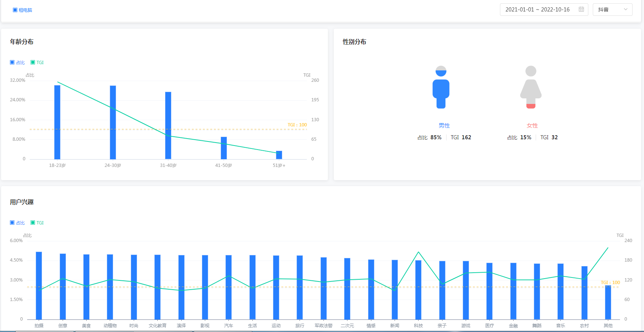The width and height of the screenshot is (644, 332).
Task: Toggle 占比 legend in 用户兴趣 chart
Action: (17, 223)
